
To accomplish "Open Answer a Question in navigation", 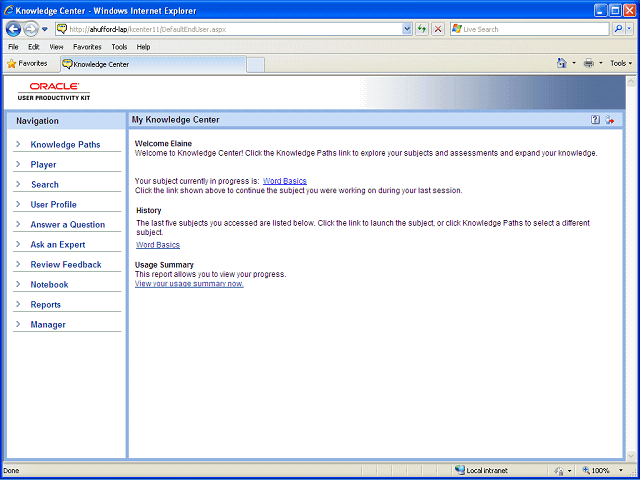I will click(x=68, y=224).
